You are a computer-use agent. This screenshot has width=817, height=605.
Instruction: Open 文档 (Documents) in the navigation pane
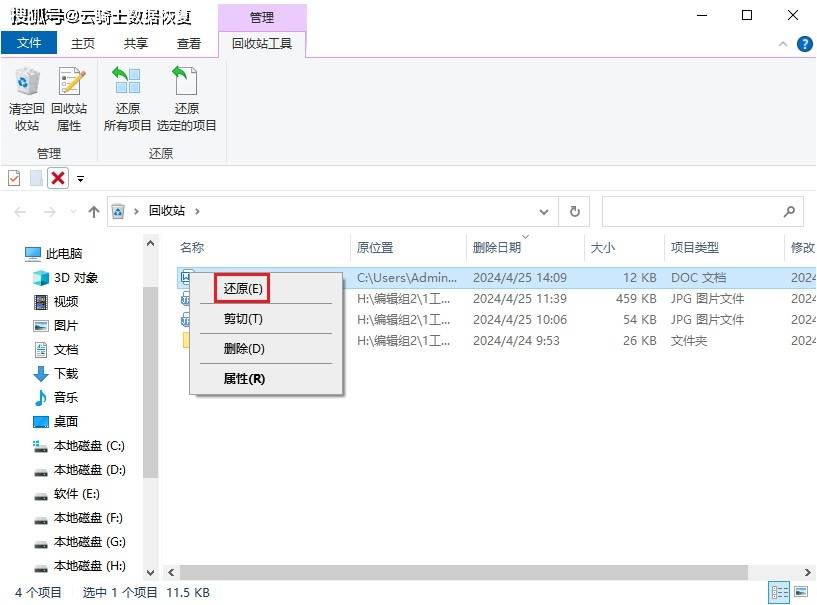pos(56,350)
